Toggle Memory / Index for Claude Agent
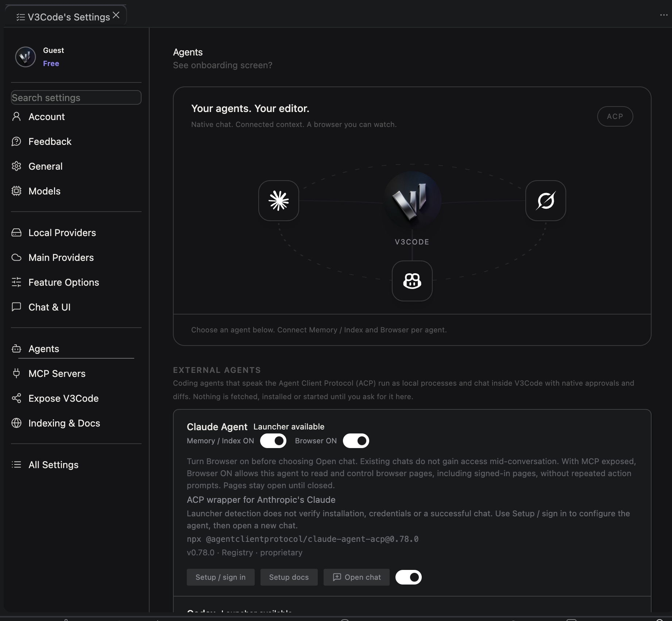The image size is (672, 621). (x=273, y=441)
